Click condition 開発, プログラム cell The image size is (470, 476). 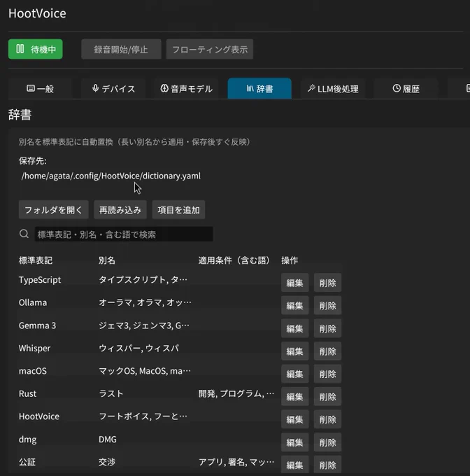point(236,393)
